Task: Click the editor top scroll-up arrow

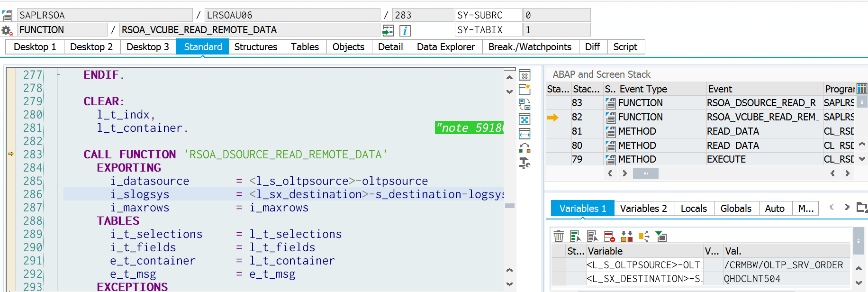Action: [x=510, y=77]
